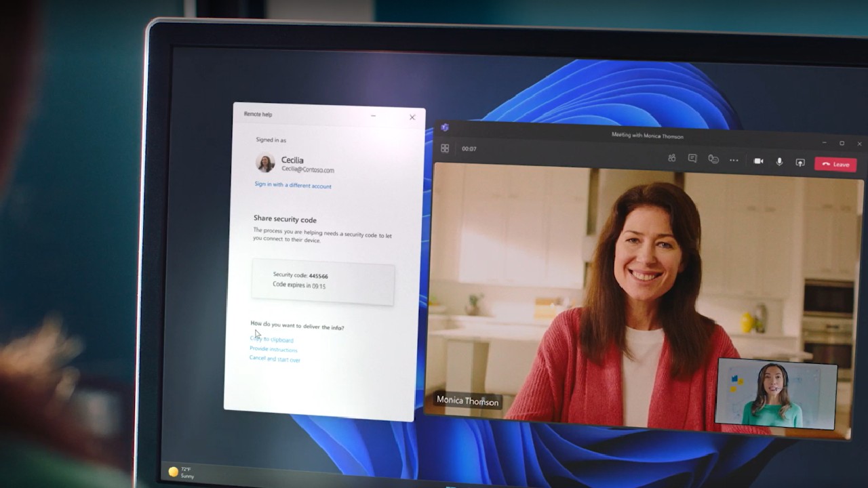Click the Code expires in timer text
The height and width of the screenshot is (488, 868).
coord(299,285)
